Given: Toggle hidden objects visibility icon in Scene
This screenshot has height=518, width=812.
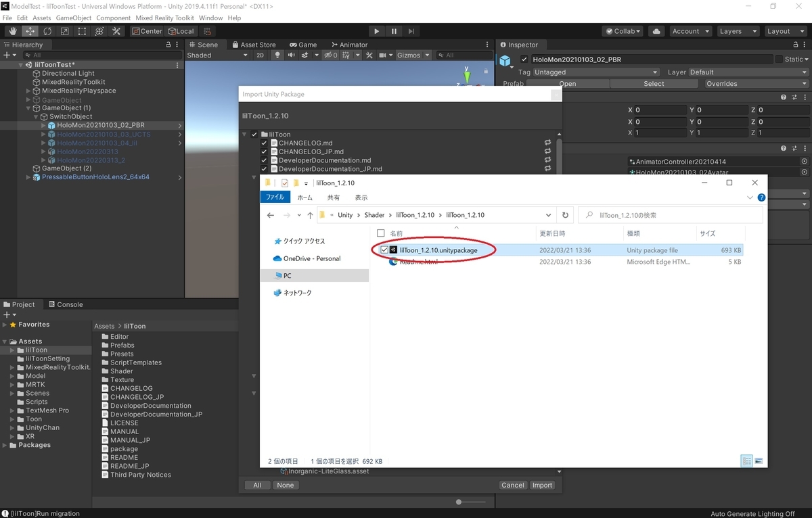Looking at the screenshot, I should pos(331,55).
